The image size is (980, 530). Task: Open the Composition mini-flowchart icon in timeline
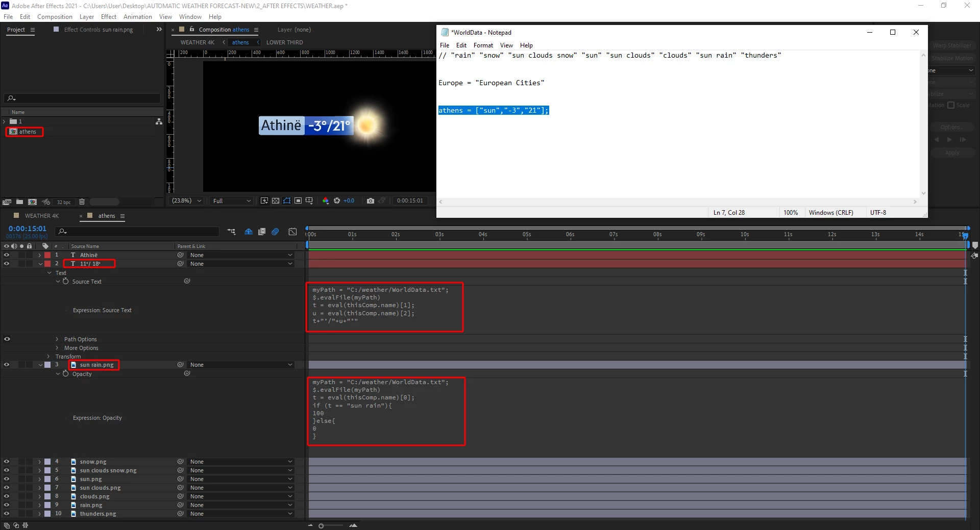[x=232, y=232]
